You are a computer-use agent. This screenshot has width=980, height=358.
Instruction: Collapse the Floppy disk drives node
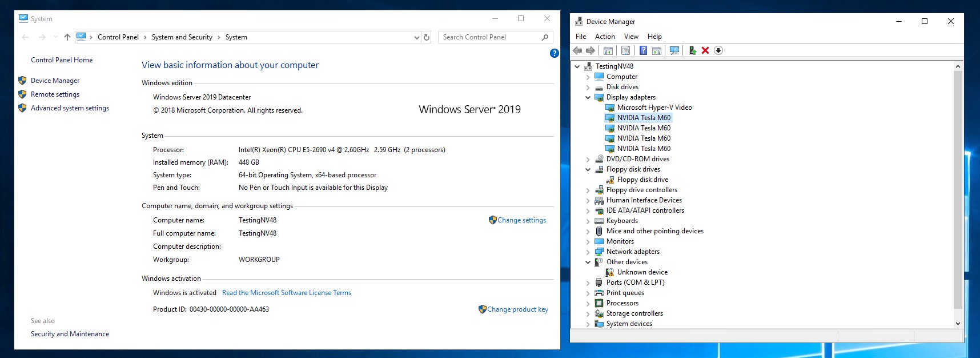[x=588, y=170]
